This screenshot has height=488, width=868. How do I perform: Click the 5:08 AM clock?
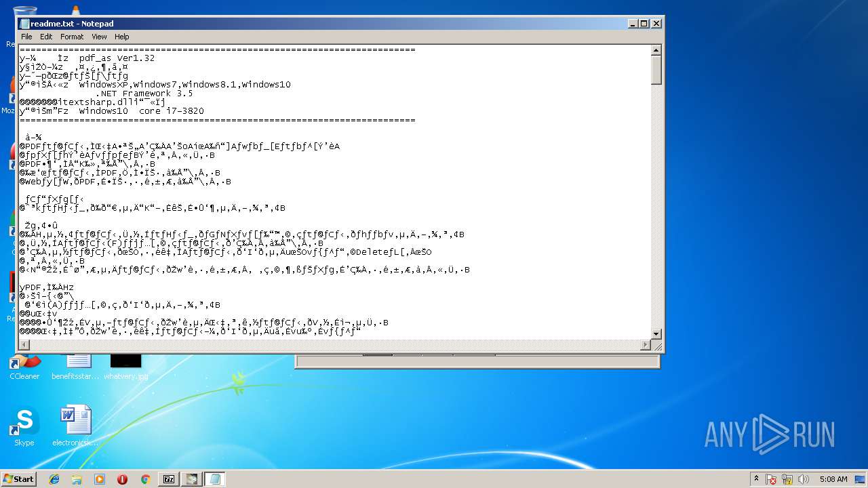coord(833,479)
